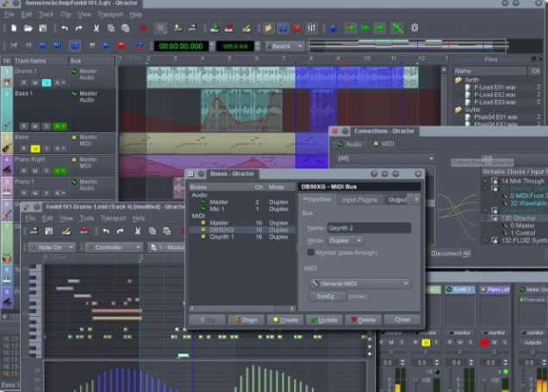The height and width of the screenshot is (392, 548).
Task: Cut selection with the main toolbar scissors icon
Action: pos(97,28)
